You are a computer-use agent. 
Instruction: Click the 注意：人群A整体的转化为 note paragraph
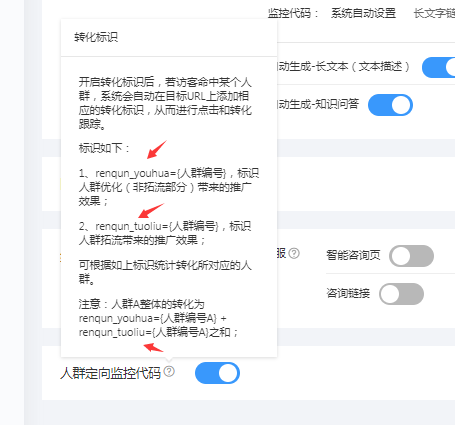point(159,318)
